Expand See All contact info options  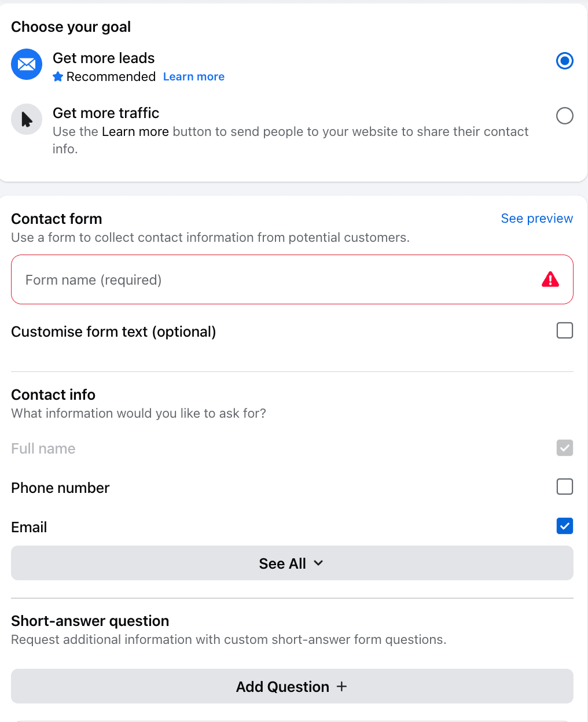point(292,563)
